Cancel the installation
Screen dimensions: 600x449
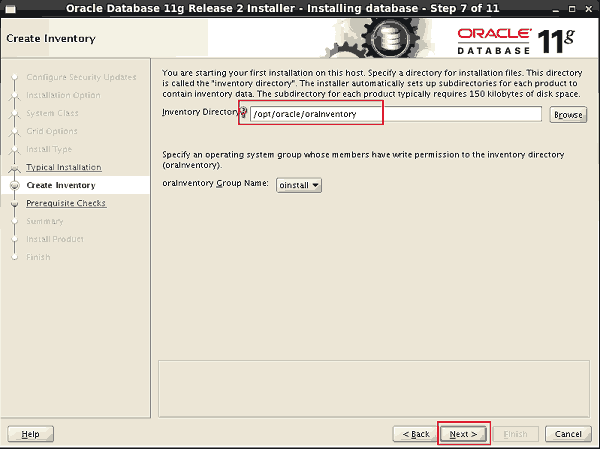coord(568,434)
